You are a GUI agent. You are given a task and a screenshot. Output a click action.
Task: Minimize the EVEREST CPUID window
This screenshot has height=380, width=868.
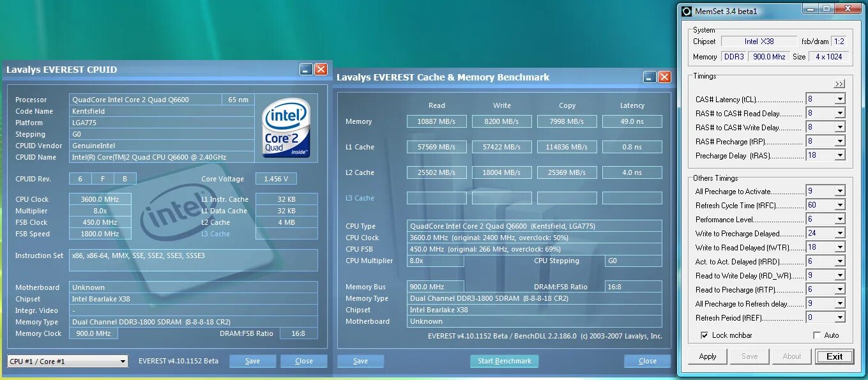[x=306, y=70]
